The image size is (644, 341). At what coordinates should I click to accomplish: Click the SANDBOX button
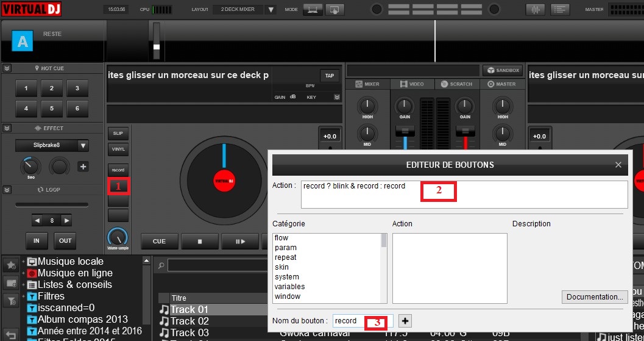pos(503,70)
